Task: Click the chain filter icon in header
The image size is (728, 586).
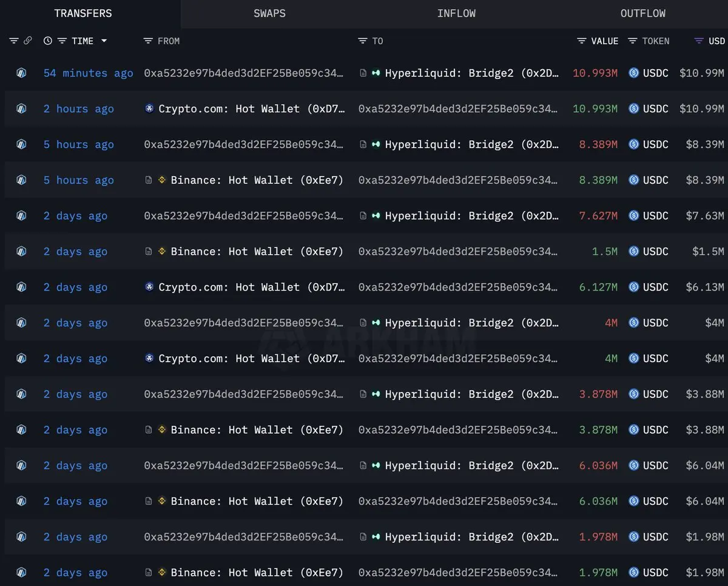Action: tap(14, 41)
